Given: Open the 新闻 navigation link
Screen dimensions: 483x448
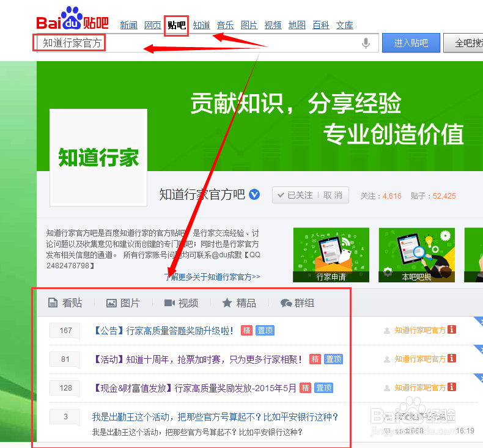Looking at the screenshot, I should [x=129, y=25].
